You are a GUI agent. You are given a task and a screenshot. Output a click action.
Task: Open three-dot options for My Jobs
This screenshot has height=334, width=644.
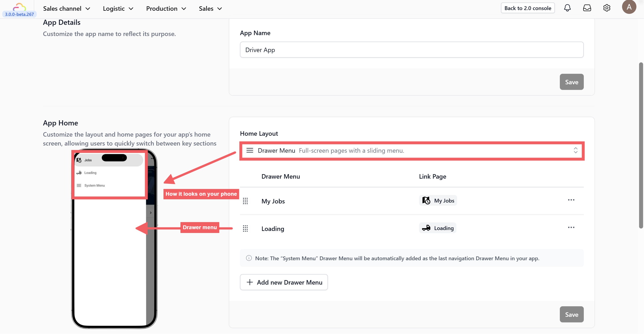coord(571,200)
